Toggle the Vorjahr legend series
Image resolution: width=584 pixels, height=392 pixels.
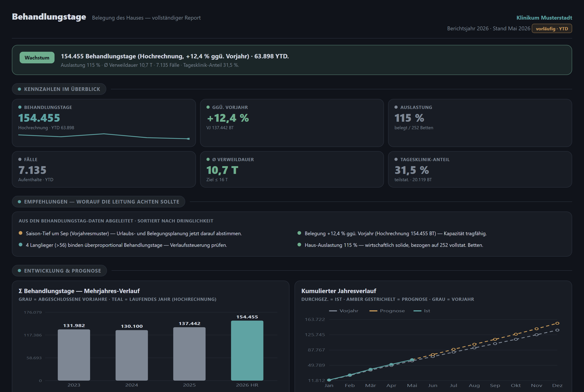point(344,311)
